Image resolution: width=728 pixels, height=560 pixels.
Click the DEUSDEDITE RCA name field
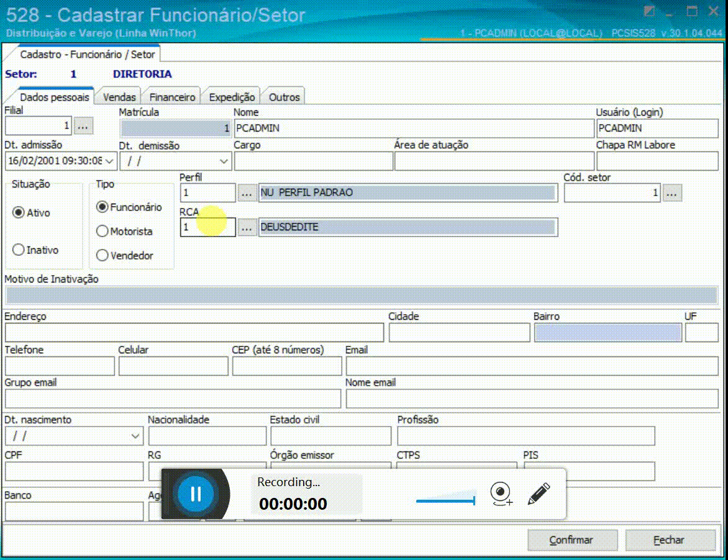click(407, 227)
